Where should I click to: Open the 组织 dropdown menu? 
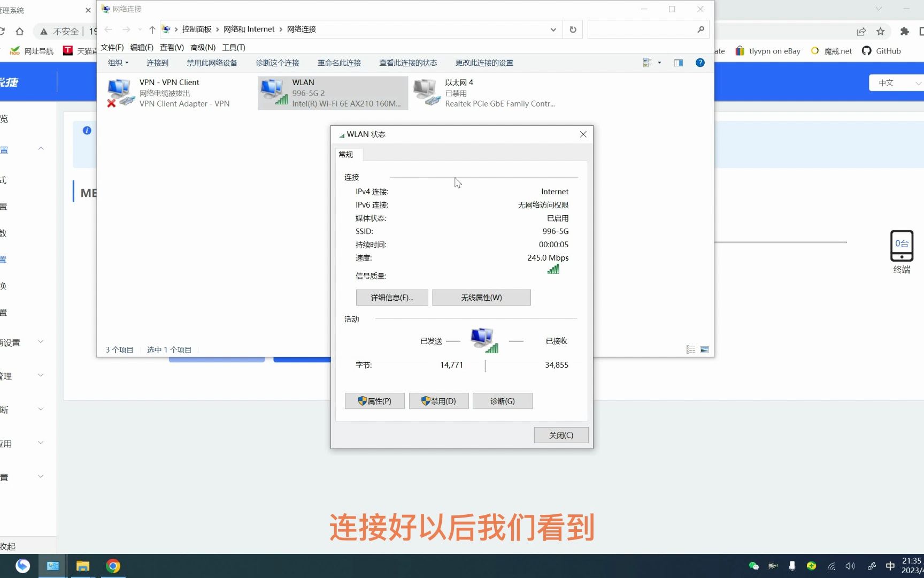coord(118,63)
